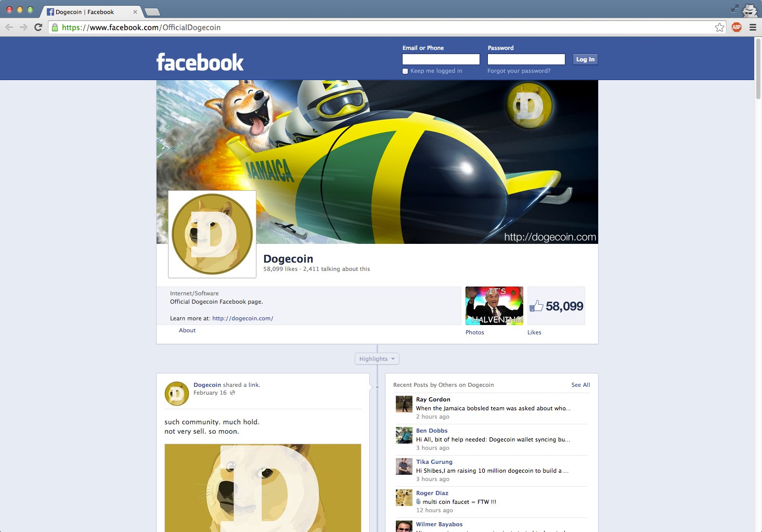This screenshot has height=532, width=762.
Task: Open the Dogecoin profile picture
Action: (212, 234)
